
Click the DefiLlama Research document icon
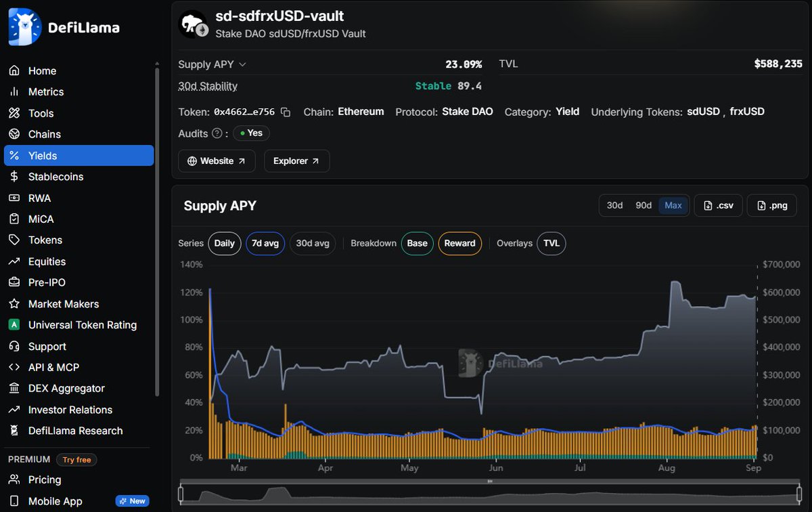(14, 431)
